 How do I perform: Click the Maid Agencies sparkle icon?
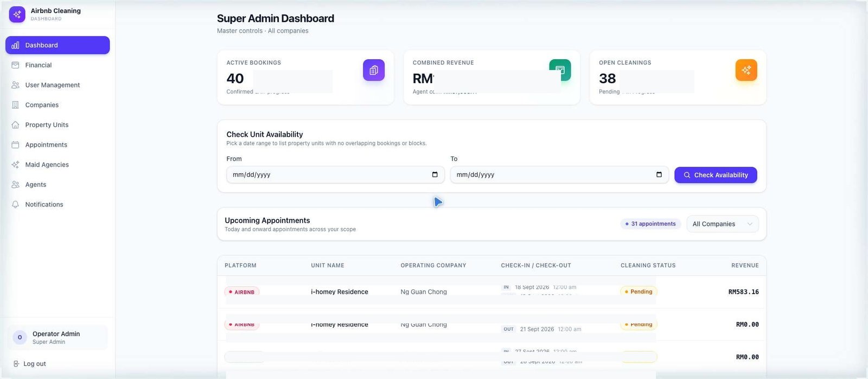(x=15, y=165)
